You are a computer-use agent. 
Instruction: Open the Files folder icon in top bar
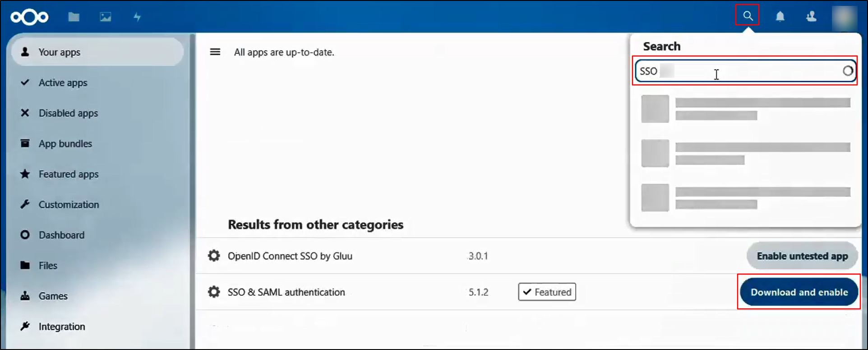[x=74, y=17]
